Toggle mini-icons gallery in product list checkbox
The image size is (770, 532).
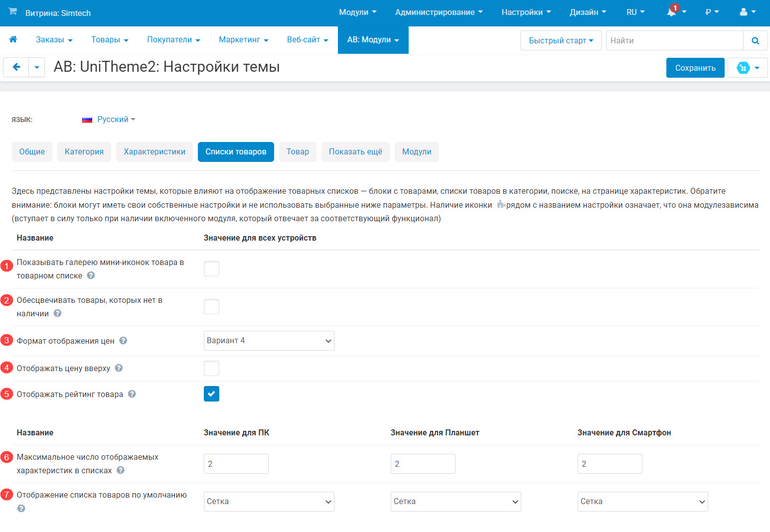[x=211, y=269]
